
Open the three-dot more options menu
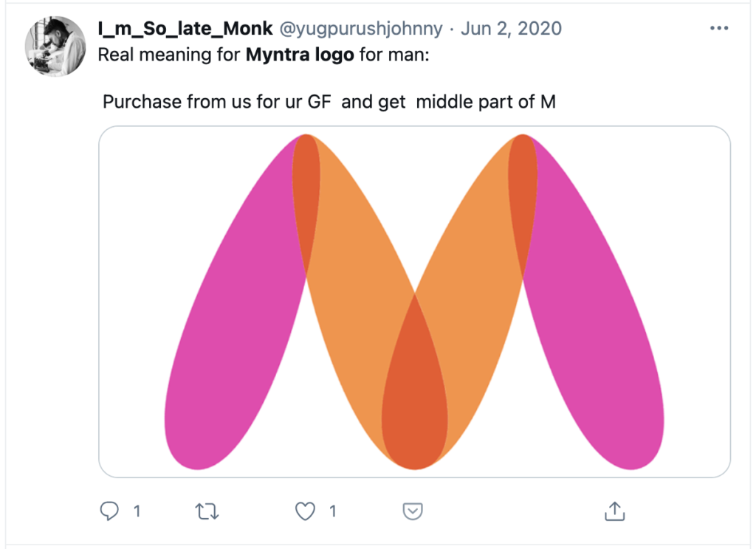pos(719,28)
